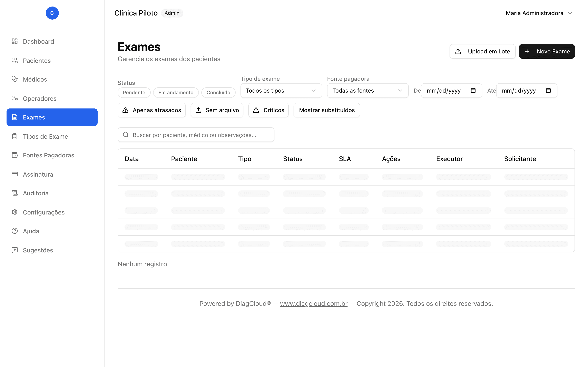Toggle the Pendente status filter chip
The height and width of the screenshot is (367, 588).
click(134, 93)
